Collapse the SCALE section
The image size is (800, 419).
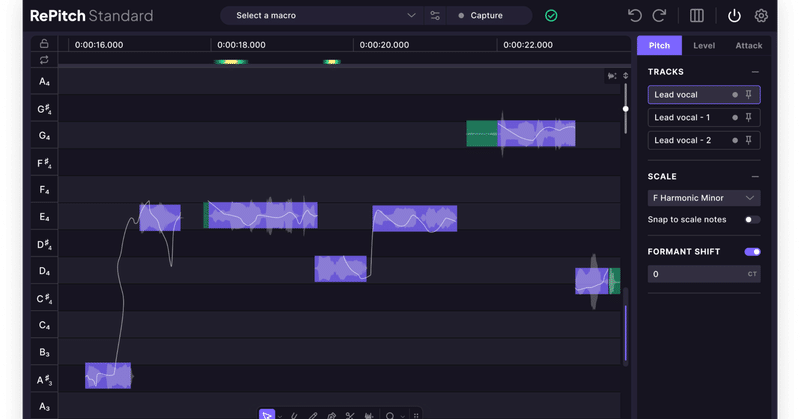(755, 177)
